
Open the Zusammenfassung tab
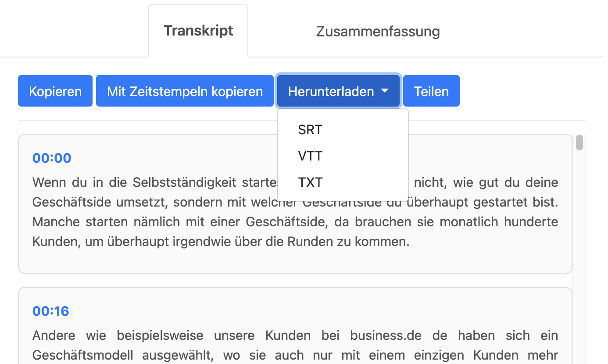click(x=378, y=32)
